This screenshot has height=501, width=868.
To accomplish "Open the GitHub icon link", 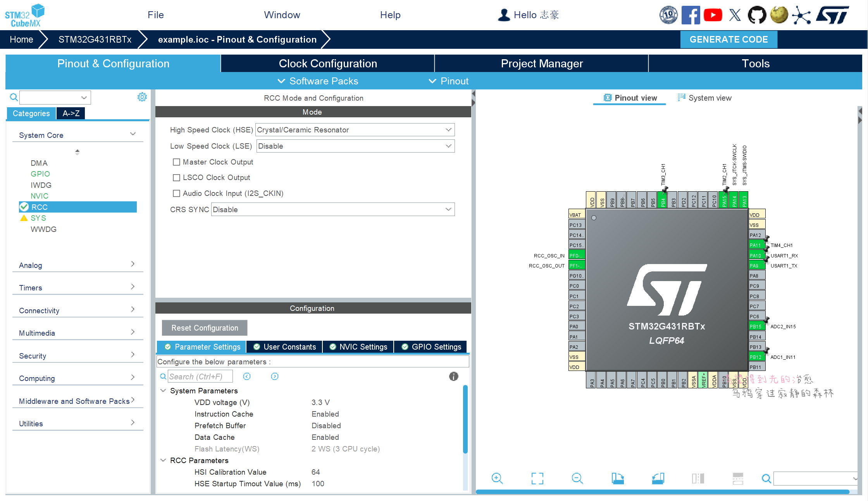I will (x=756, y=15).
